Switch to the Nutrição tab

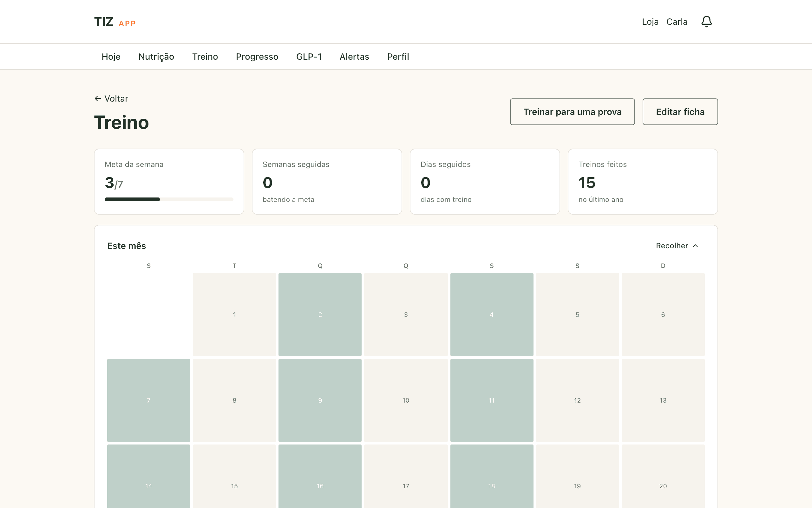point(156,57)
